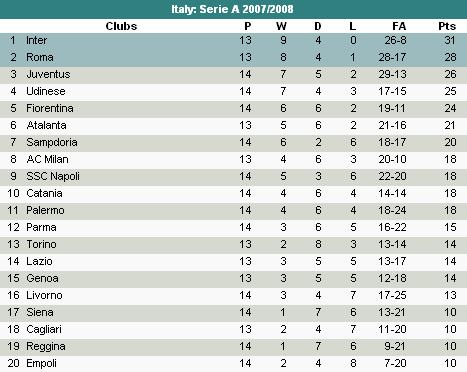Screen dimensions: 467x372
Task: Click the Pts column header
Action: pyautogui.click(x=447, y=26)
